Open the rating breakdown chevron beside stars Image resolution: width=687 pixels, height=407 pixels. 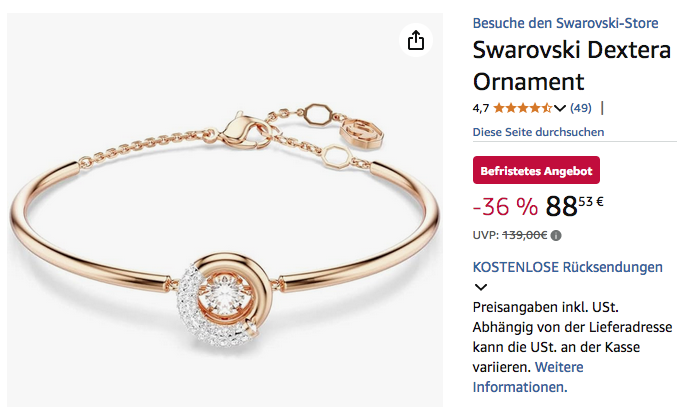click(560, 108)
